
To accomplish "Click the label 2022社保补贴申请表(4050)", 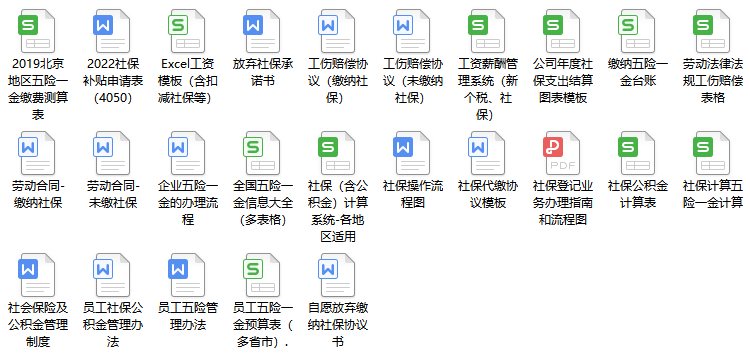I will 113,81.
